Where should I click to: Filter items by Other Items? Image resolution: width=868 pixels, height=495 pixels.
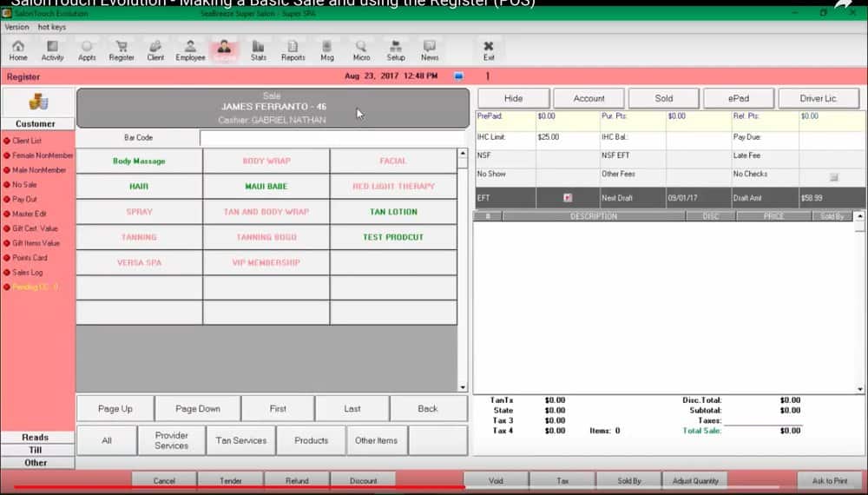[377, 441]
